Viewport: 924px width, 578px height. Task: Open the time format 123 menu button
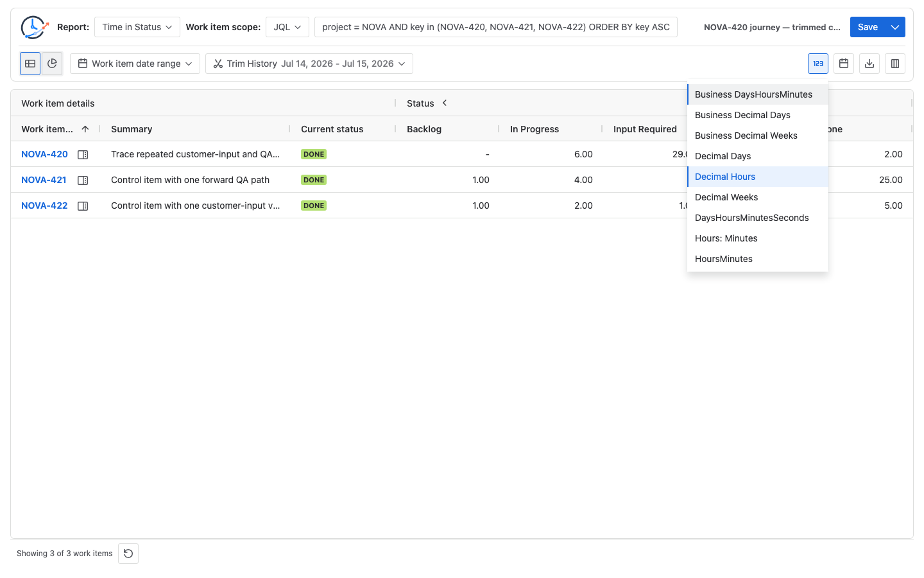818,64
